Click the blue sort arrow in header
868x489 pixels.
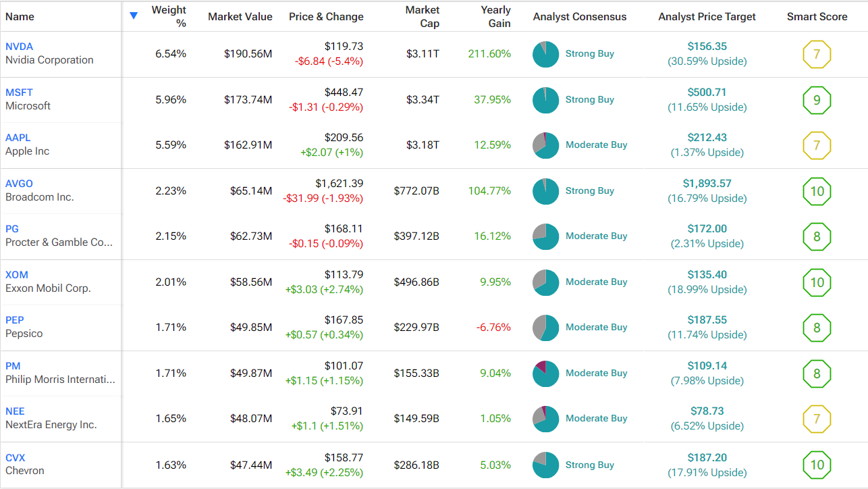coord(134,16)
